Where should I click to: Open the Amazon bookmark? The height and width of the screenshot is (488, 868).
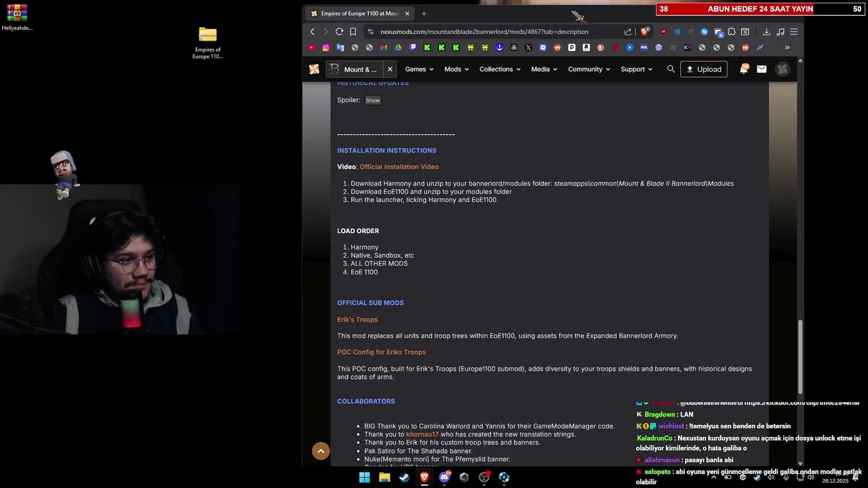(x=586, y=47)
